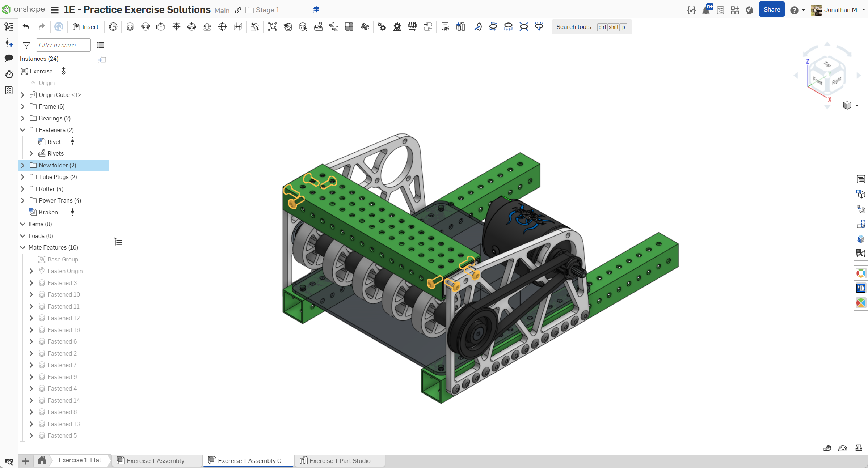
Task: Expand the Fastened 10 mate
Action: coord(31,294)
